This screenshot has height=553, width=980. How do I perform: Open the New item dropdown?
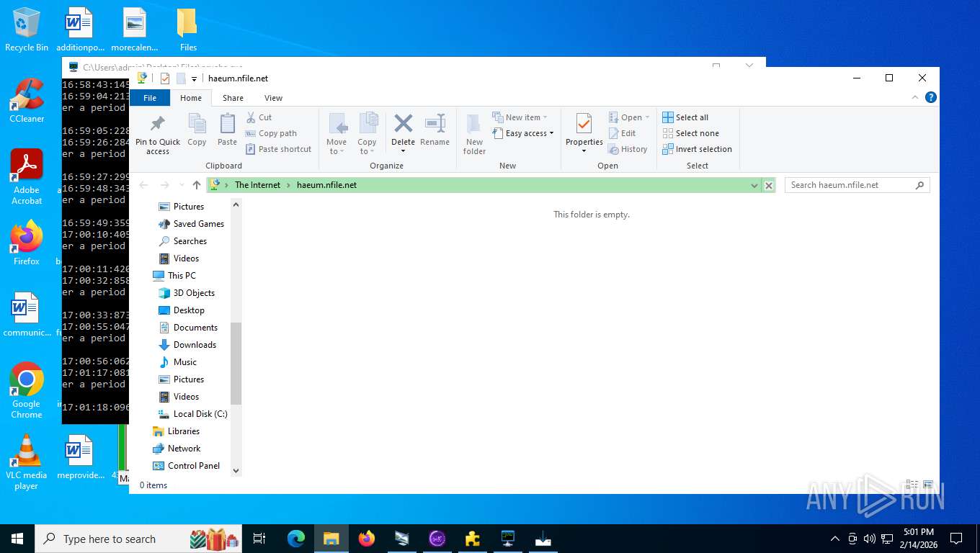(520, 117)
